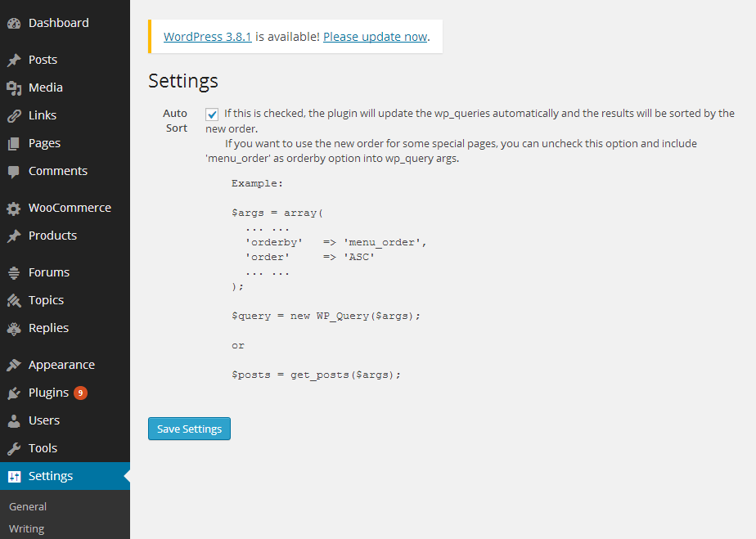
Task: Click the Dashboard gauge icon
Action: (x=14, y=23)
